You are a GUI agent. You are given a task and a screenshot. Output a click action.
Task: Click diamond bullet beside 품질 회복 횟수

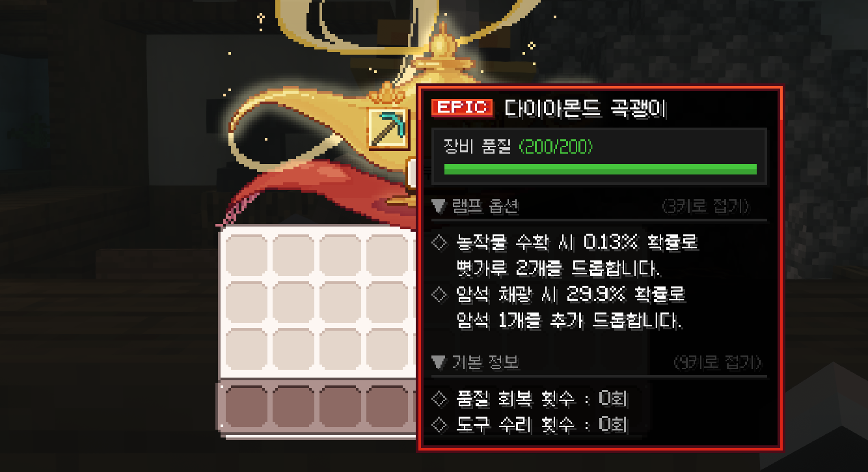tap(441, 398)
